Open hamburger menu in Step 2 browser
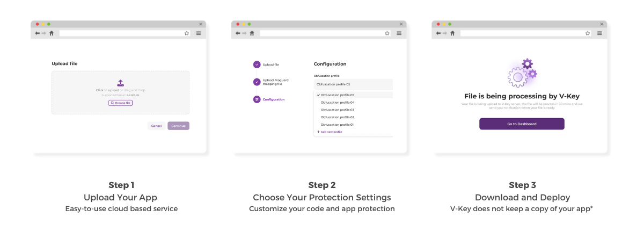644x231 pixels. [399, 33]
